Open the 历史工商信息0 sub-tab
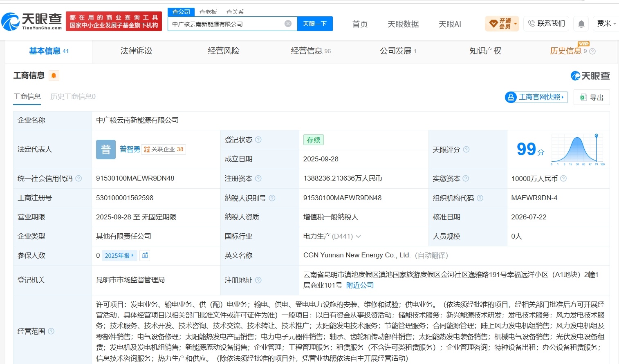 tap(73, 97)
